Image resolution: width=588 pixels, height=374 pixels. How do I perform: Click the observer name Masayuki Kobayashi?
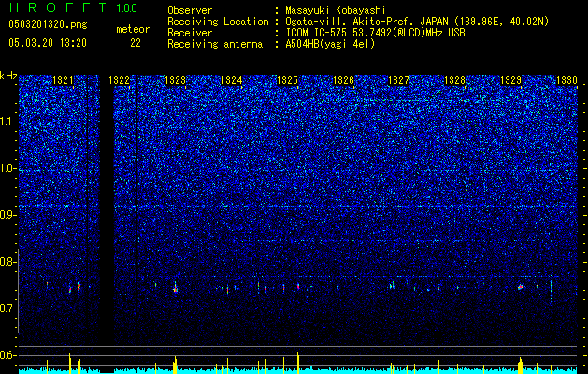click(336, 10)
